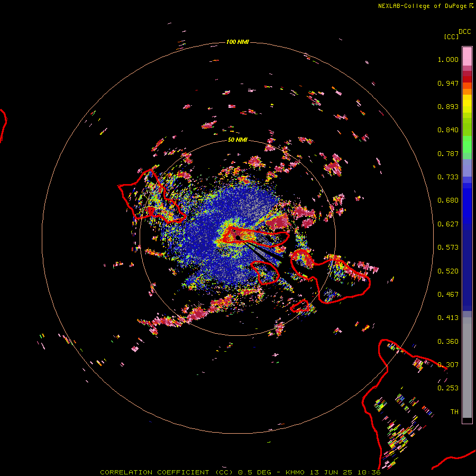Select the 0.840 scale value
The height and width of the screenshot is (476, 476).
tap(448, 130)
